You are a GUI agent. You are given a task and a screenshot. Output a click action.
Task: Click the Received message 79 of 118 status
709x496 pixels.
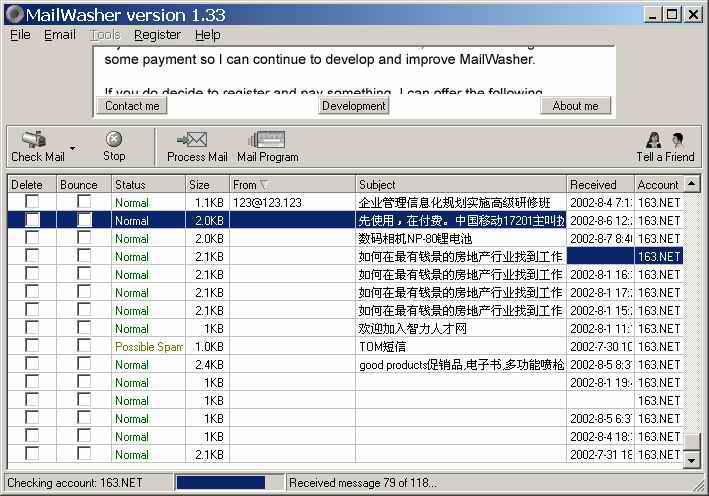[x=363, y=483]
